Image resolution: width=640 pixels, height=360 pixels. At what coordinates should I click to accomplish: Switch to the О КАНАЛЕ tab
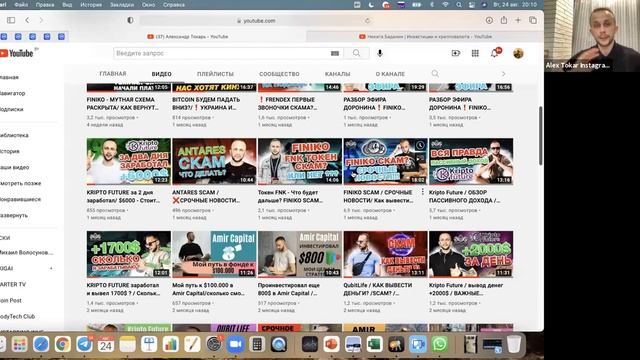[390, 74]
